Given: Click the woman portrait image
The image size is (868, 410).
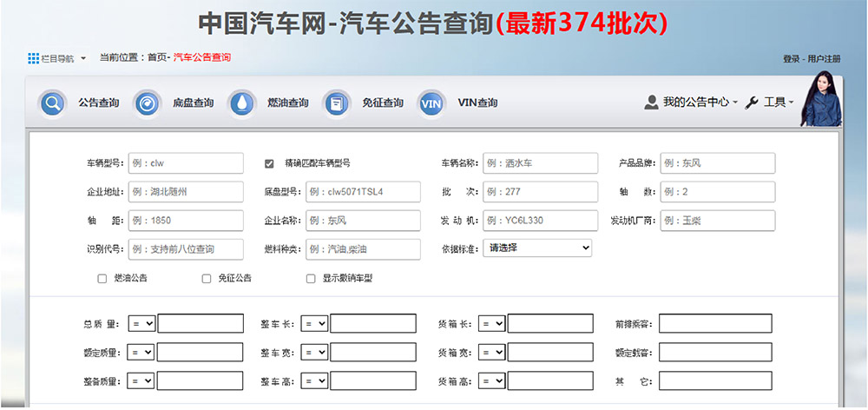Looking at the screenshot, I should [x=821, y=99].
